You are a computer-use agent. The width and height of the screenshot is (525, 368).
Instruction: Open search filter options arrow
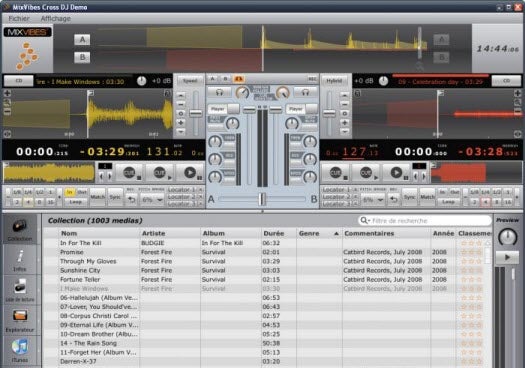(369, 221)
